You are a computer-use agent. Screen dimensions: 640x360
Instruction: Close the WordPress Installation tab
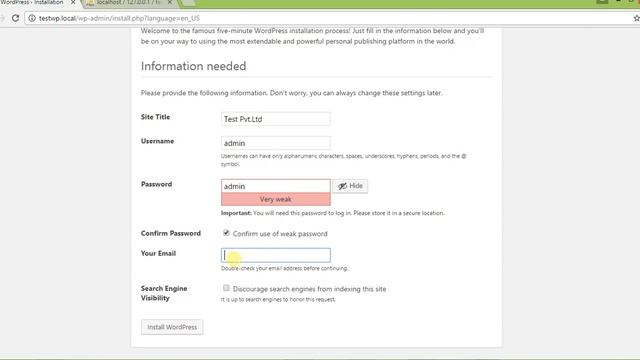tap(73, 2)
